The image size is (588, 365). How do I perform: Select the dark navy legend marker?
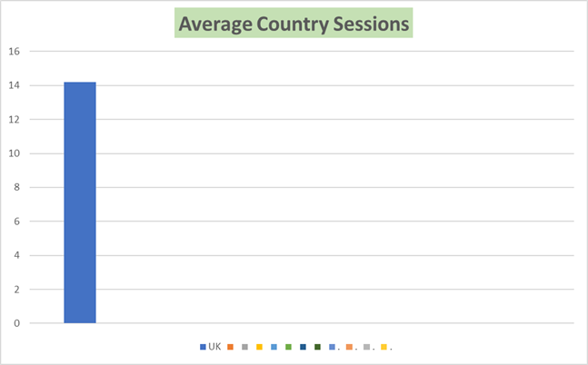click(303, 347)
